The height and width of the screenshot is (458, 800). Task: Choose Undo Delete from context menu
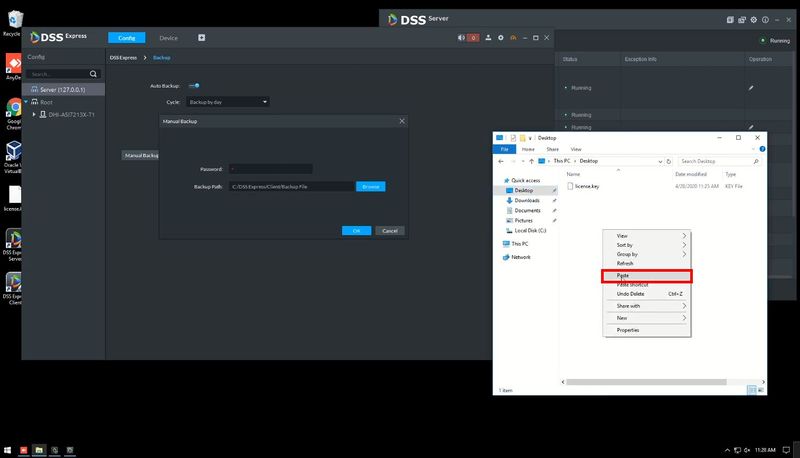click(646, 294)
